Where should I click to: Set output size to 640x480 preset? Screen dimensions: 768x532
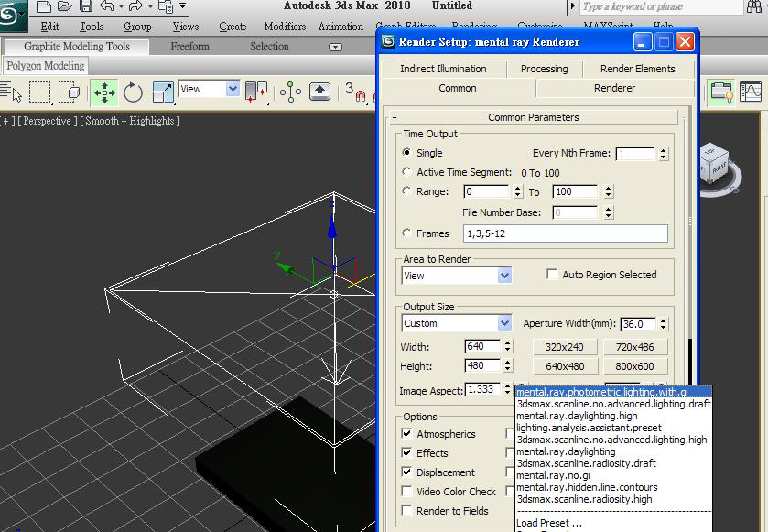click(564, 366)
